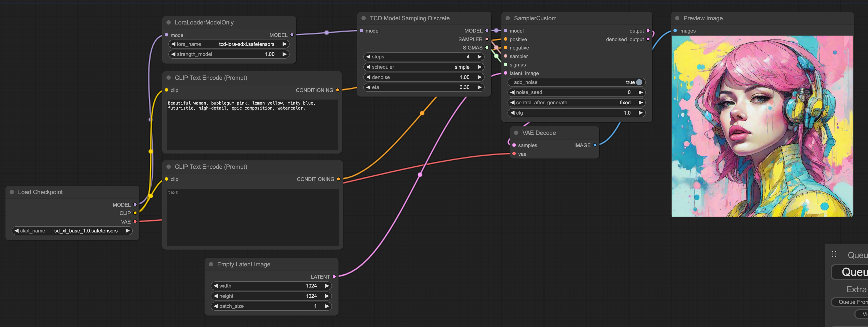Viewport: 868px width, 327px height.
Task: Grab the queue panel drag handle dots
Action: pos(834,254)
